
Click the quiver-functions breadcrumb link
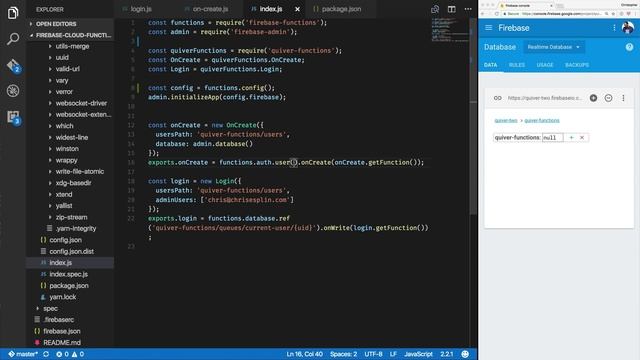point(542,120)
